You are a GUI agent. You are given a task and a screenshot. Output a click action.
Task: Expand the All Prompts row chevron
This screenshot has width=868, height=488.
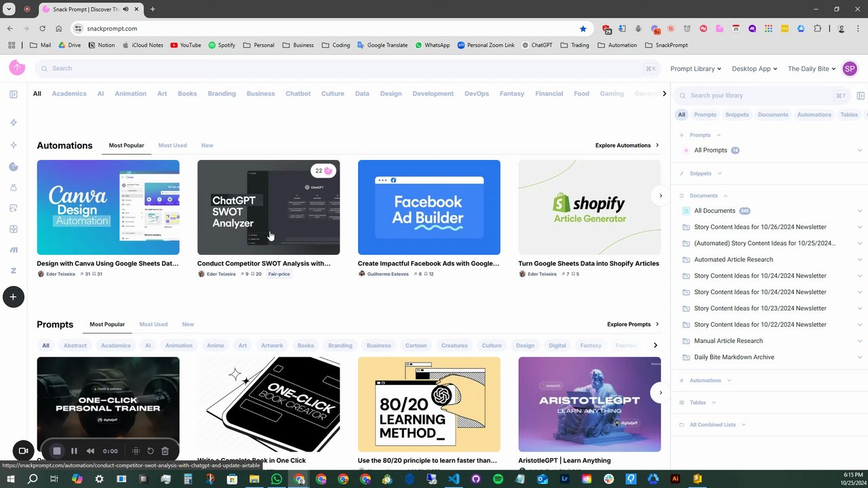(x=860, y=150)
